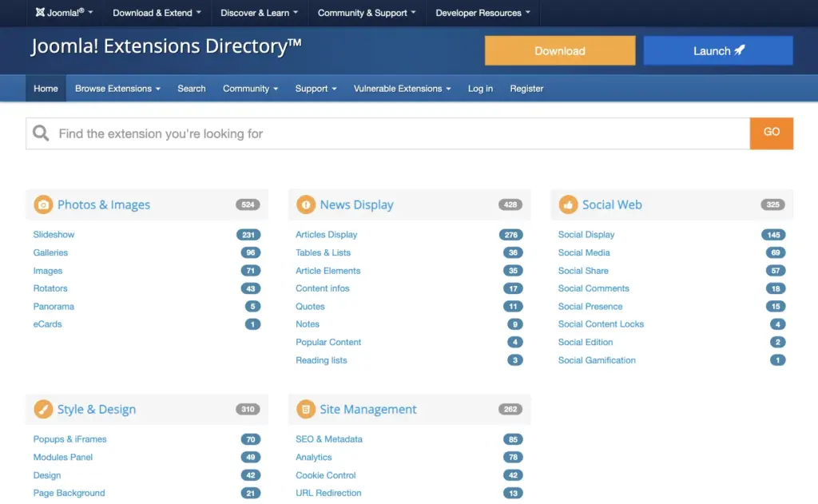Open Article Elements subcategory
The height and width of the screenshot is (504, 818).
[x=328, y=271]
